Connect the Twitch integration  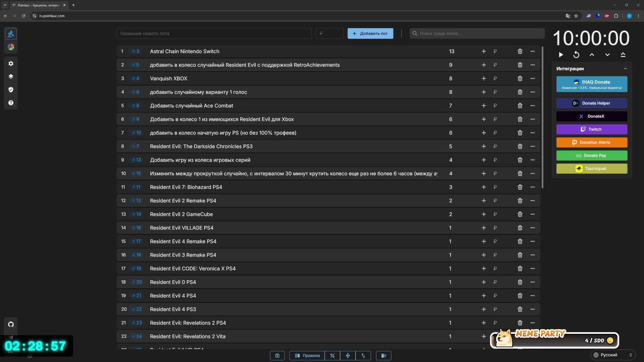tap(592, 129)
